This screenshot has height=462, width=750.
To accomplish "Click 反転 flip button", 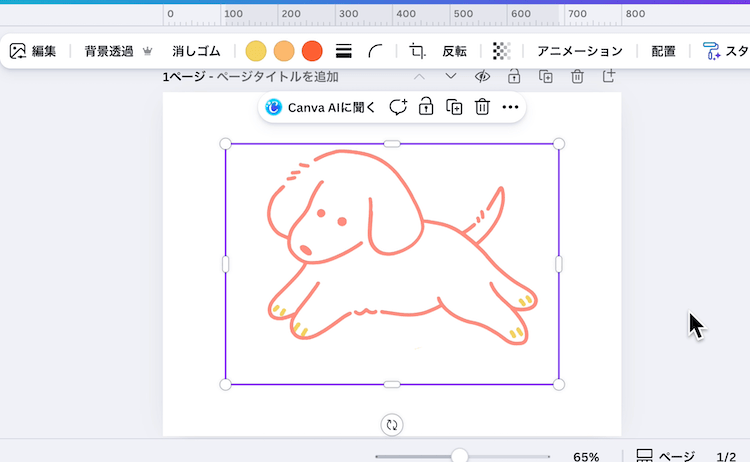I will [x=454, y=51].
